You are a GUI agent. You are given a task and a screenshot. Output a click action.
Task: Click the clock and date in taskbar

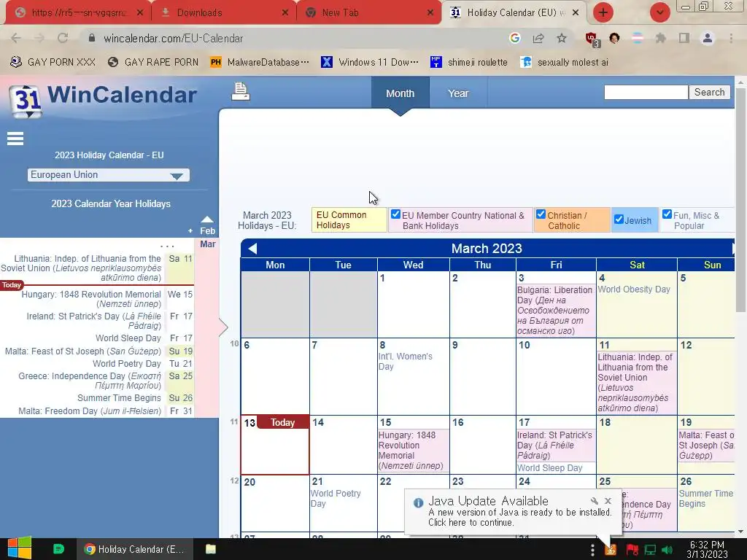point(707,549)
